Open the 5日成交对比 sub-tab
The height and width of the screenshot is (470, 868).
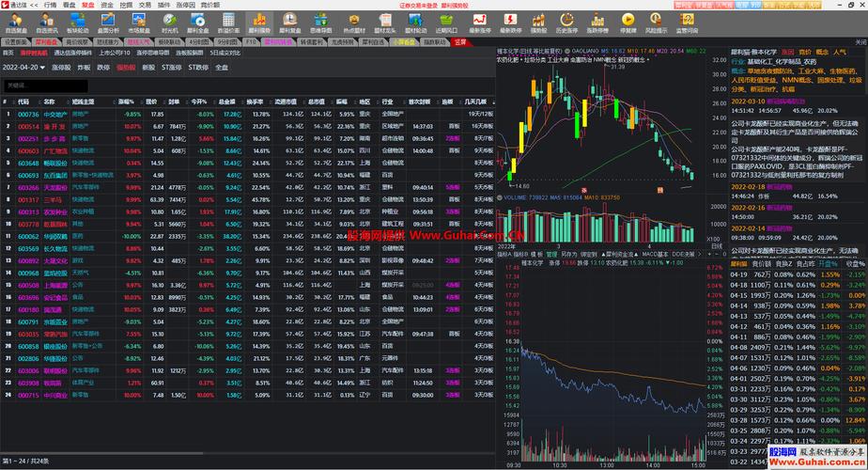coord(225,53)
